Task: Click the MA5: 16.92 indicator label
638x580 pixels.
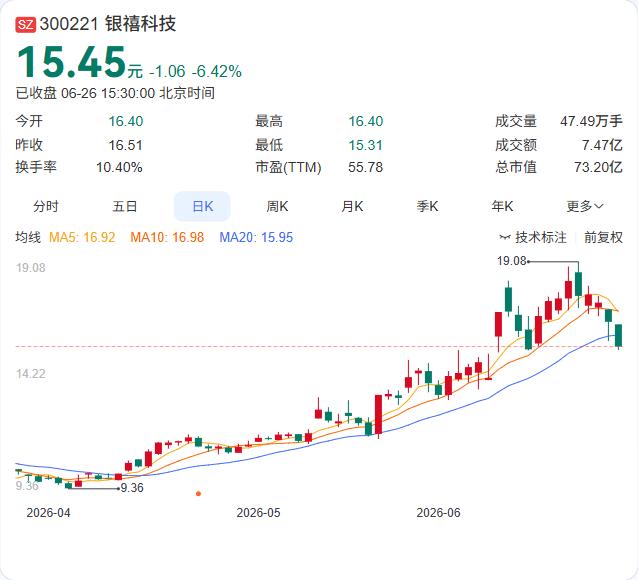Action: (x=82, y=237)
